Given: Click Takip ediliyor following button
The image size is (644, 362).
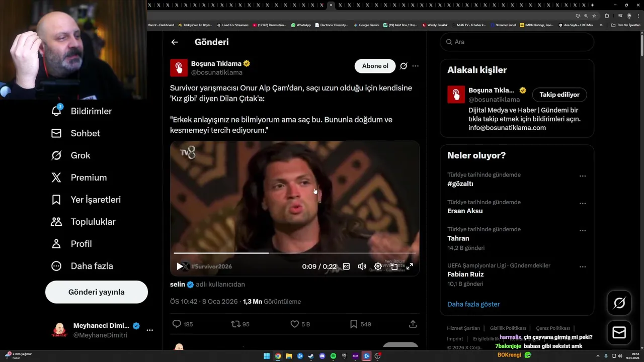Looking at the screenshot, I should click(x=559, y=95).
